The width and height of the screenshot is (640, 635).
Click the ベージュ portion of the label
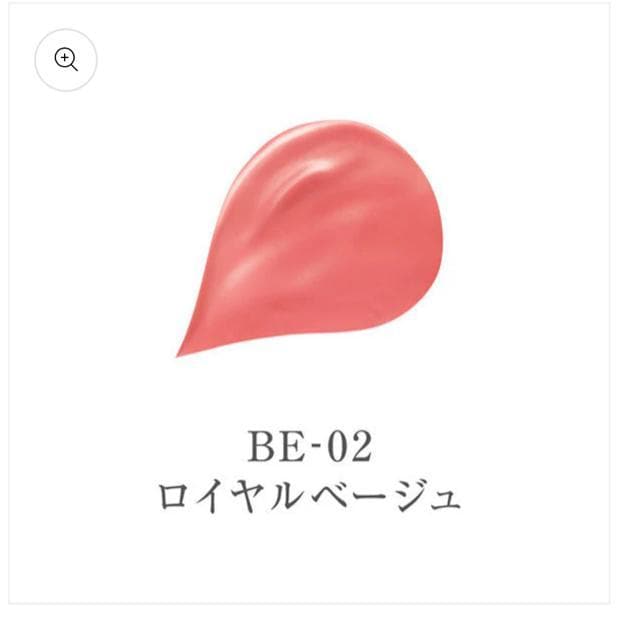(x=386, y=496)
